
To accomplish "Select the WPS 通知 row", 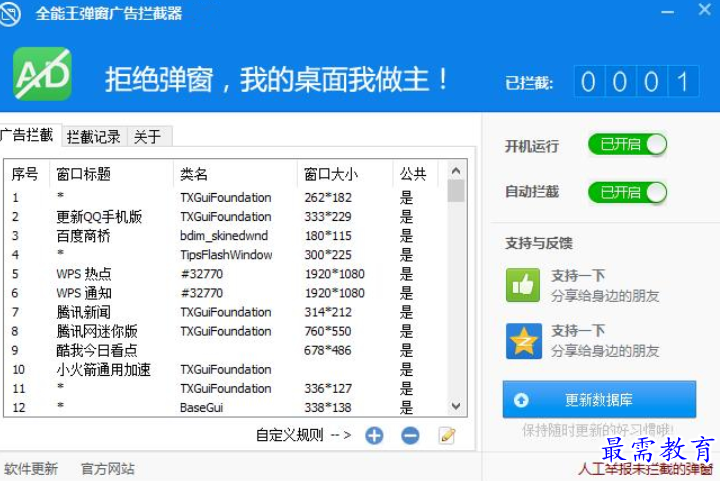I will (225, 293).
